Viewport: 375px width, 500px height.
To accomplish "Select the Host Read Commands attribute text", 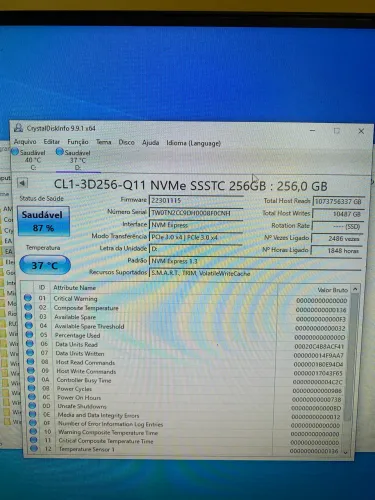I will (x=85, y=362).
